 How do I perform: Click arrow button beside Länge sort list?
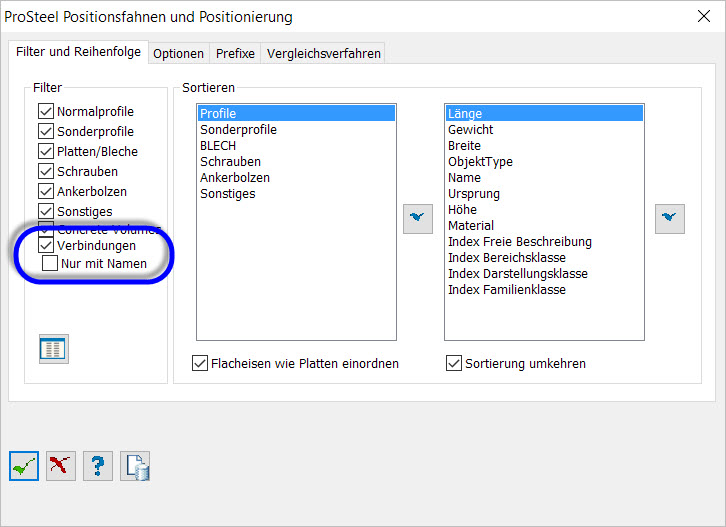click(x=670, y=219)
